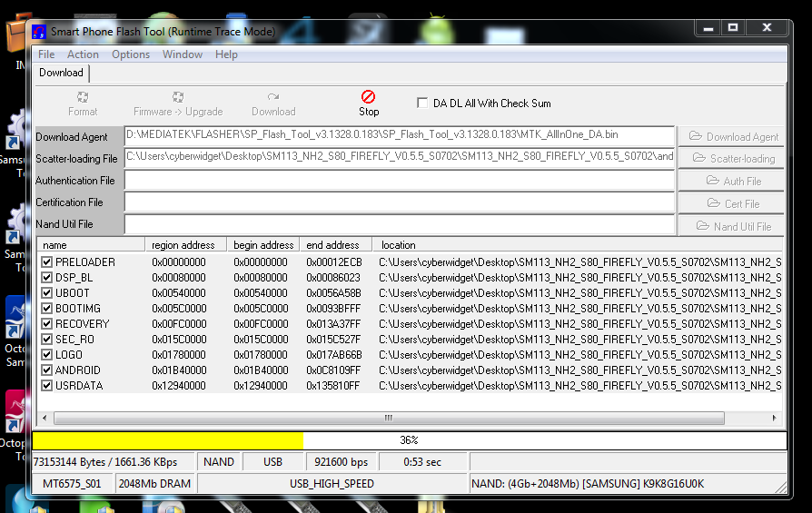The width and height of the screenshot is (812, 513).
Task: Click the Format toolbar icon
Action: tap(83, 96)
